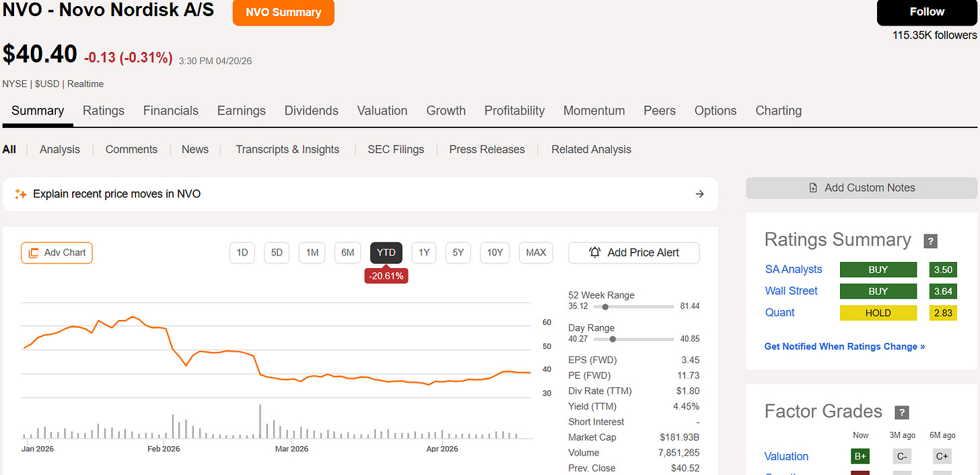The image size is (980, 475).
Task: Open the Profitability tab
Action: [515, 110]
